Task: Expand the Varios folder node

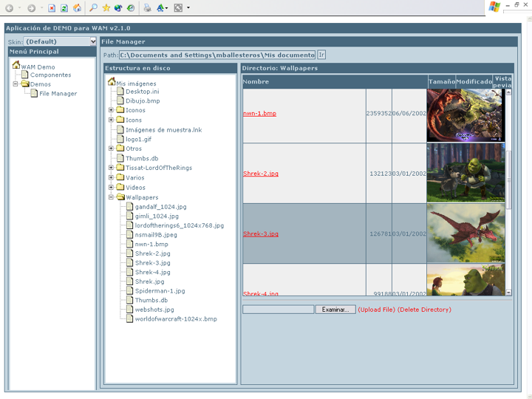Action: click(x=111, y=177)
